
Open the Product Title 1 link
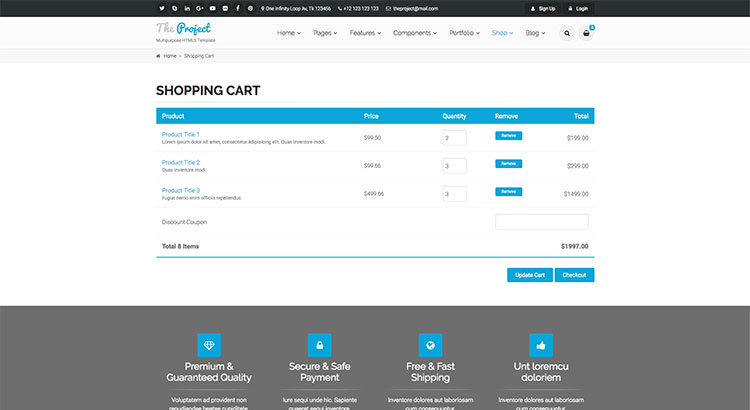click(181, 134)
